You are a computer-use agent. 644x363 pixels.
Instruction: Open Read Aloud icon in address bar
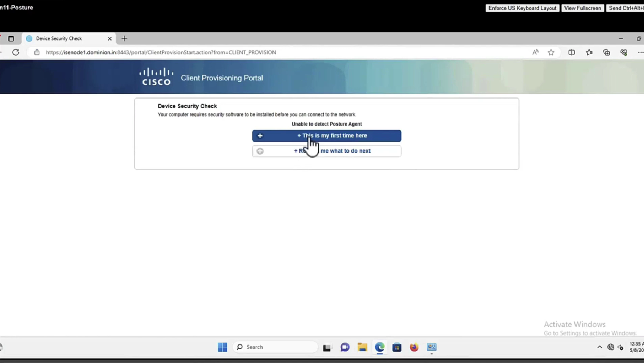[535, 52]
